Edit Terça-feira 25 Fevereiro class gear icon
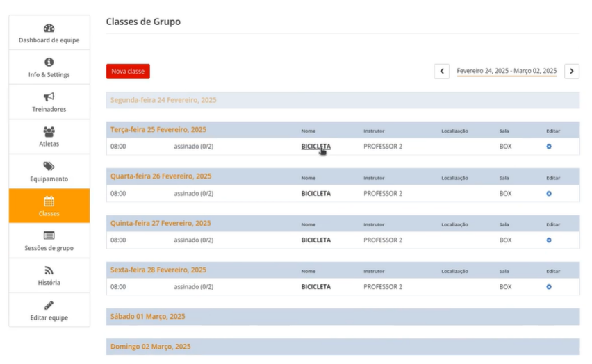 (549, 147)
